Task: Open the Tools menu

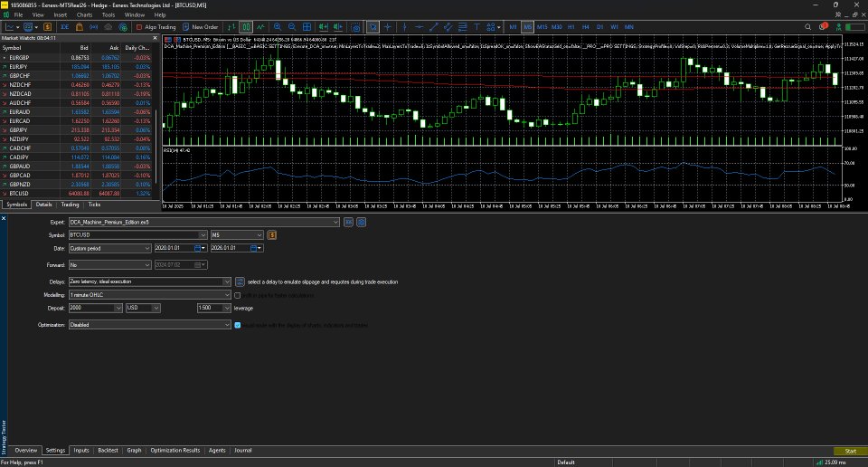Action: click(x=108, y=15)
